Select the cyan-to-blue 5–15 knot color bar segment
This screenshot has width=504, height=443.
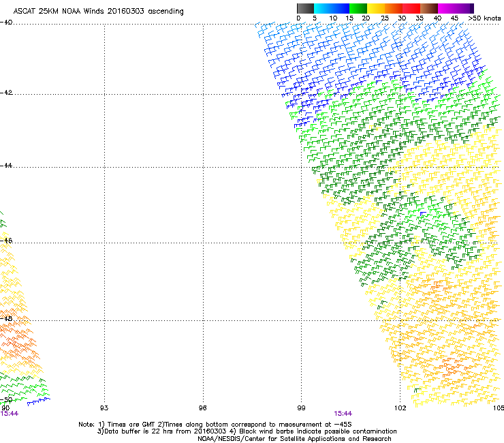(332, 8)
